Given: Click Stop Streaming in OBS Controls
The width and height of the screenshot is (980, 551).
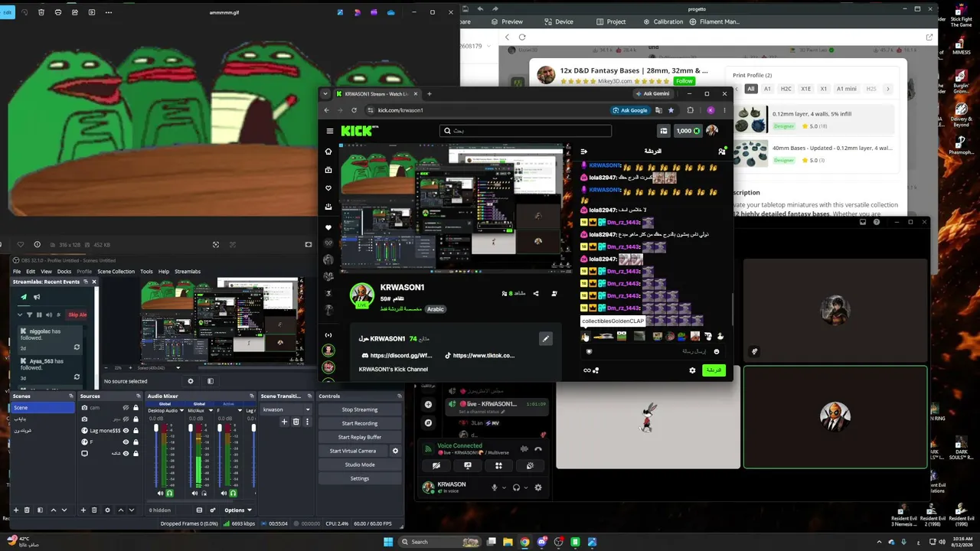Looking at the screenshot, I should [x=360, y=409].
